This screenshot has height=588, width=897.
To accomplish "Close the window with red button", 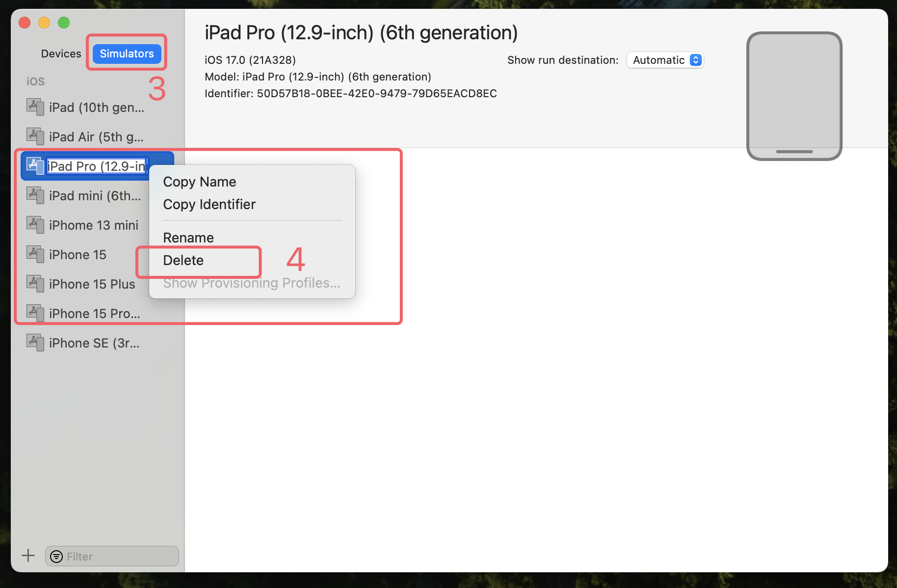I will click(x=25, y=23).
